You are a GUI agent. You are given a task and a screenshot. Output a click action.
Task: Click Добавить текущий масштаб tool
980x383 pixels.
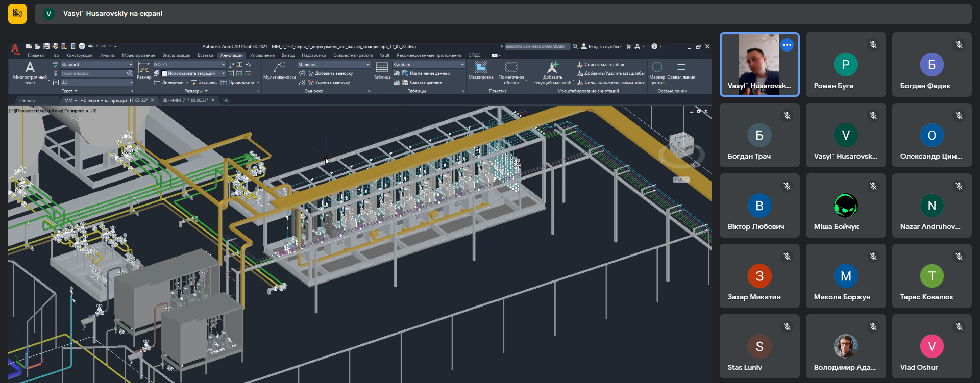tap(553, 72)
